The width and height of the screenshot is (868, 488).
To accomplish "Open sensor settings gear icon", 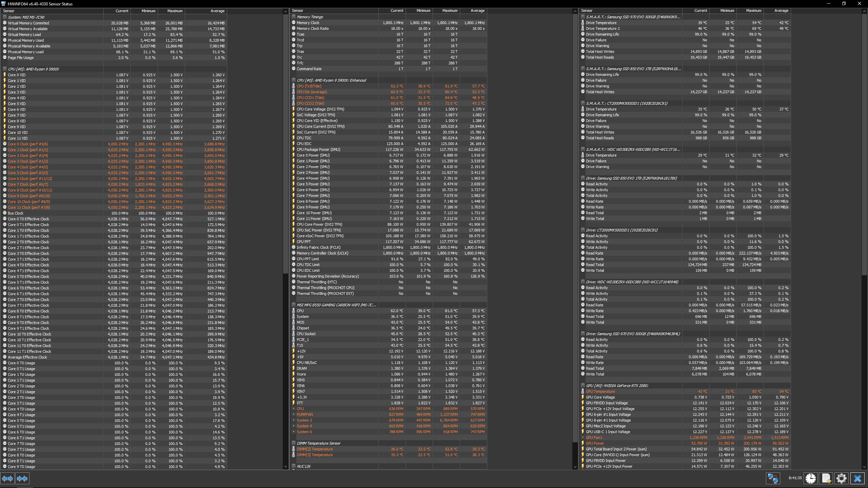I will click(842, 479).
